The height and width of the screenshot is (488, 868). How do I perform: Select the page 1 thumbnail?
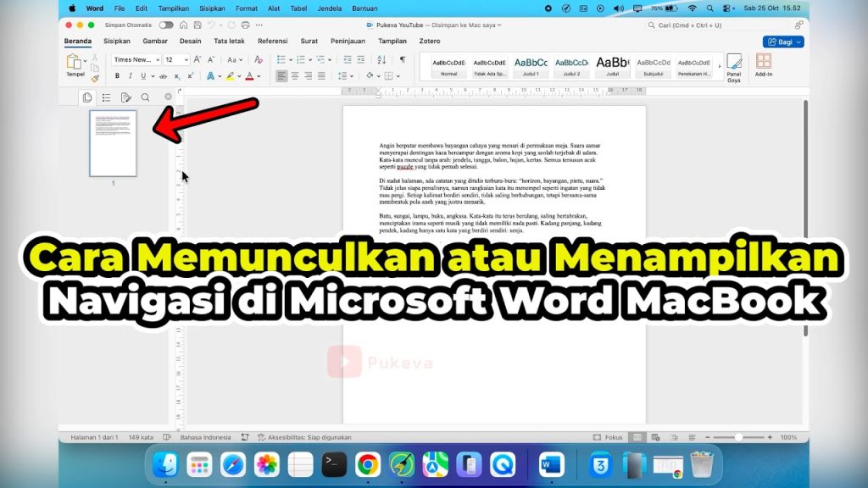(113, 143)
